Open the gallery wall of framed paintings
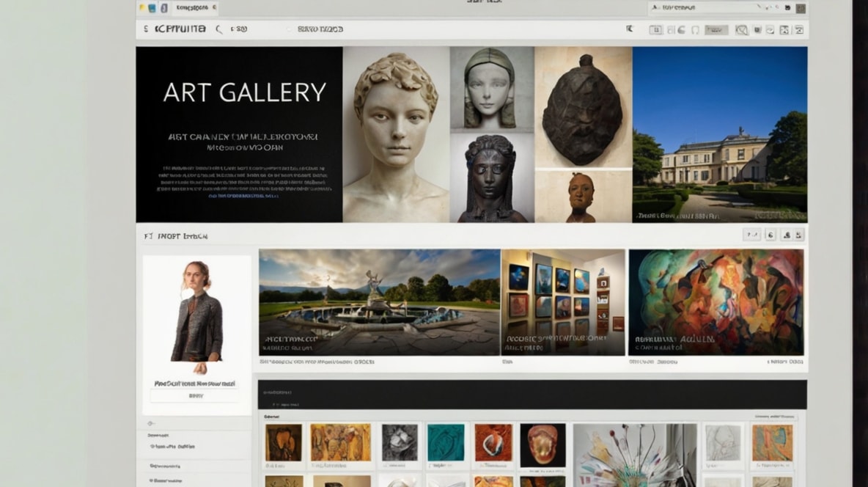This screenshot has height=487, width=868. (x=563, y=302)
